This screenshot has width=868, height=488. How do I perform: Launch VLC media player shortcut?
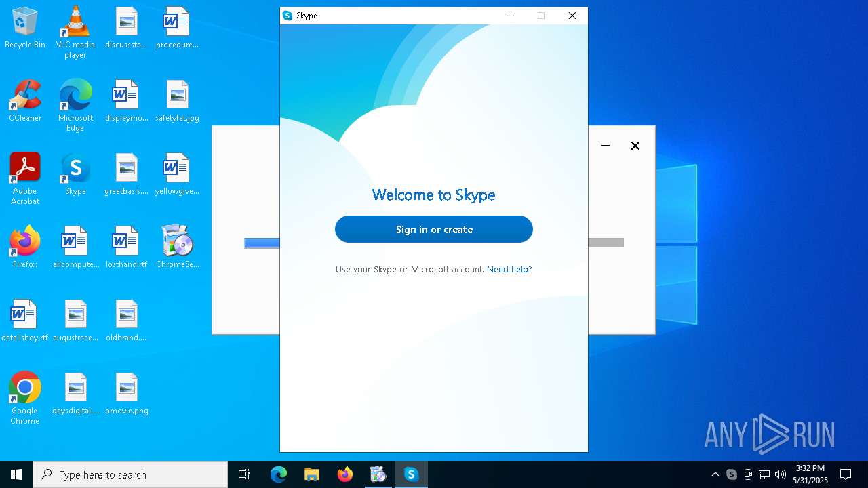click(x=75, y=33)
